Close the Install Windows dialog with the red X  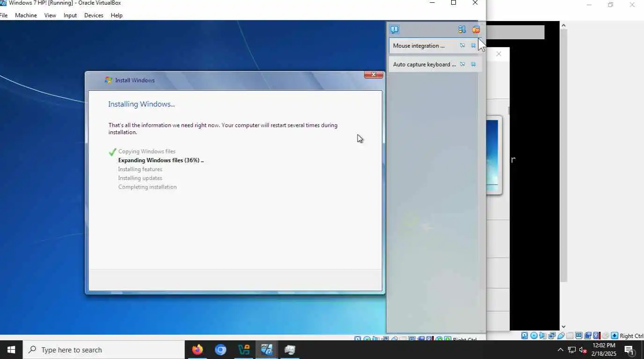(x=373, y=75)
